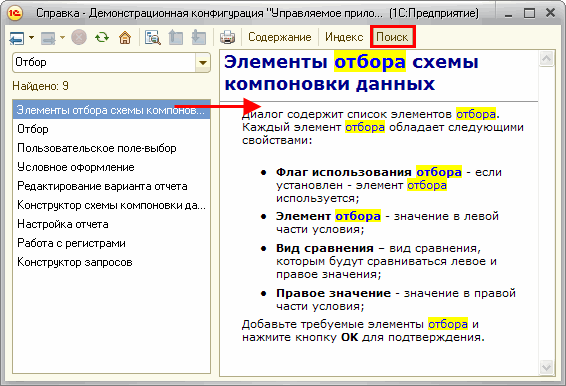Switch to the Индекс tab
Screen dimensions: 566x386
344,37
